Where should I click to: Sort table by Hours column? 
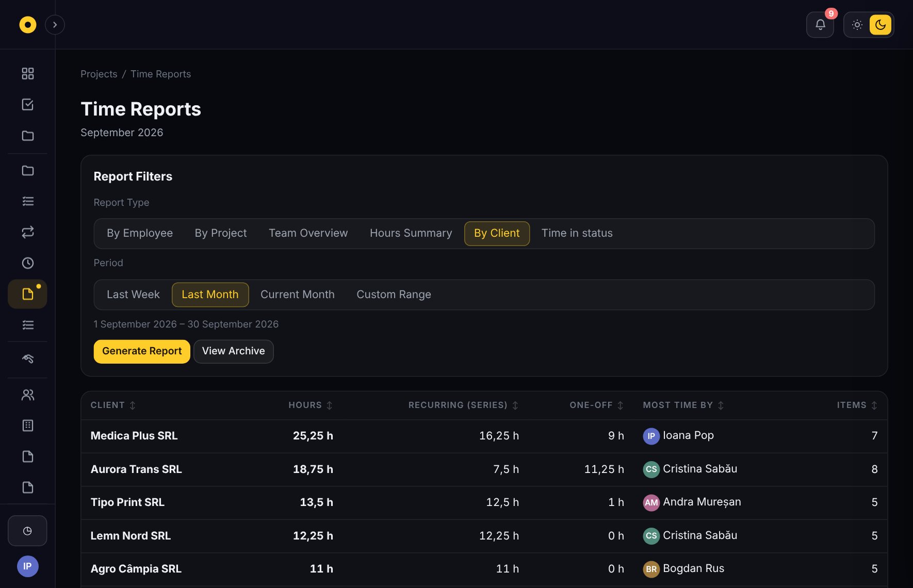click(311, 405)
